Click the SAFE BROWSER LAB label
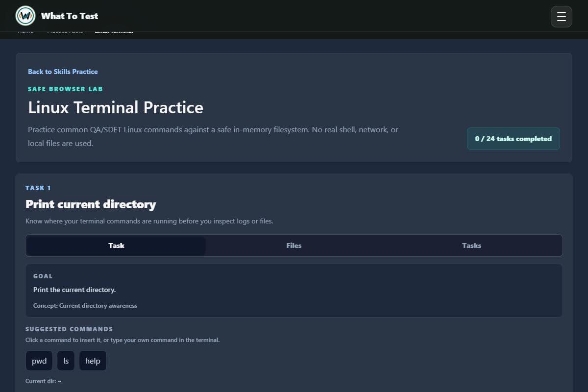Viewport: 588px width, 392px height. [x=65, y=89]
